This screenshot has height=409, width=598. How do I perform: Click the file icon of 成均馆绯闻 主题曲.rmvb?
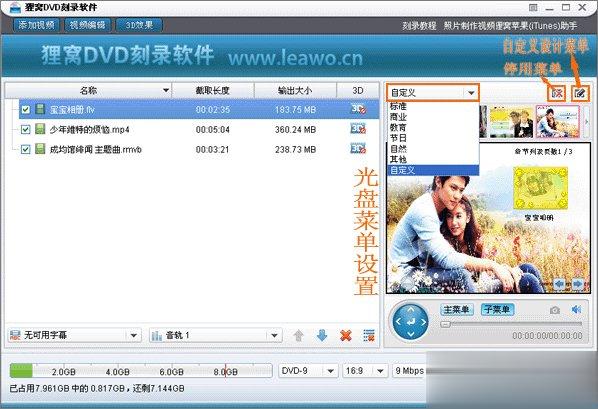pos(40,149)
